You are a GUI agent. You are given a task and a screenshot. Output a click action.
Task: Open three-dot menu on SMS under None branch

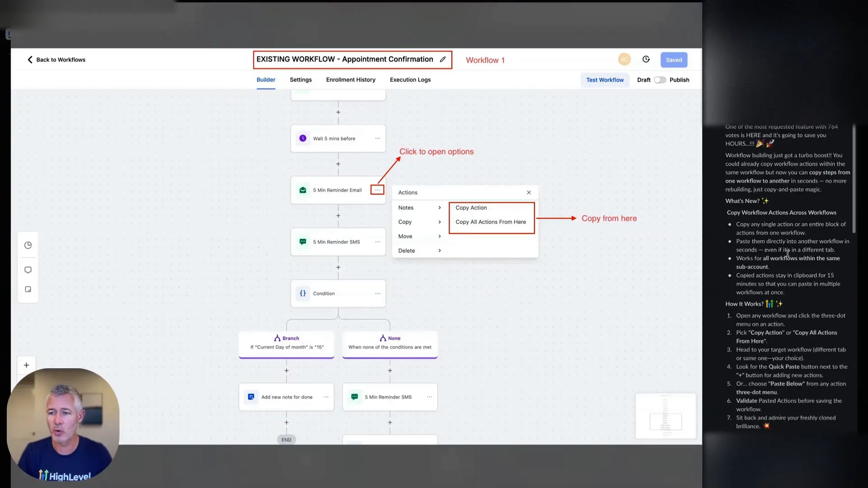[429, 397]
